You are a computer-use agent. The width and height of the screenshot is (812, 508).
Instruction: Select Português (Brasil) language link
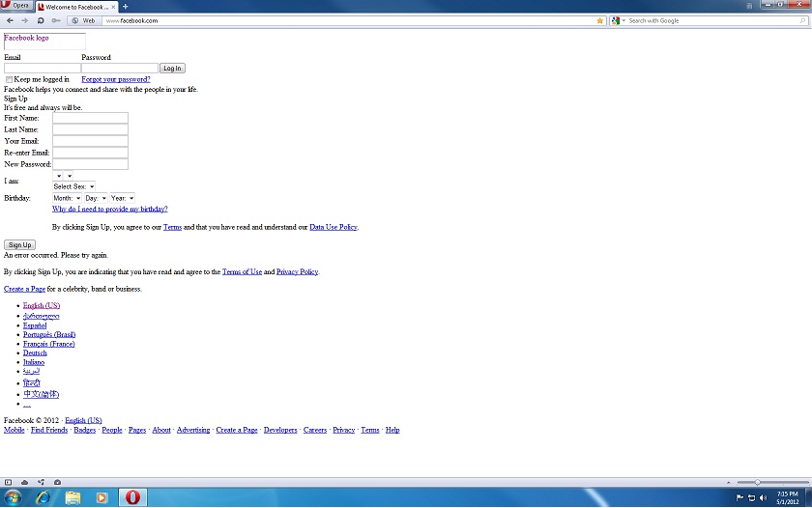[x=49, y=335]
